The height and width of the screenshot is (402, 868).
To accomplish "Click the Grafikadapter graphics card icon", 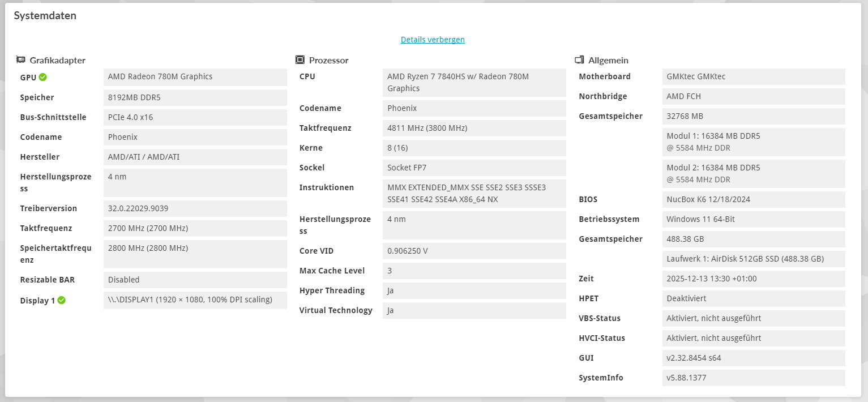I will 21,60.
